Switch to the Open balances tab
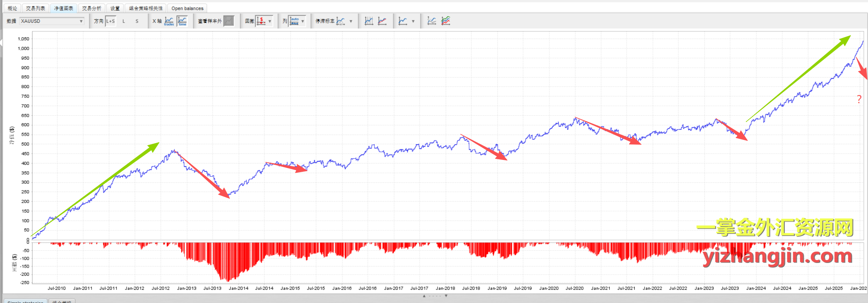This screenshot has width=868, height=303. point(187,8)
